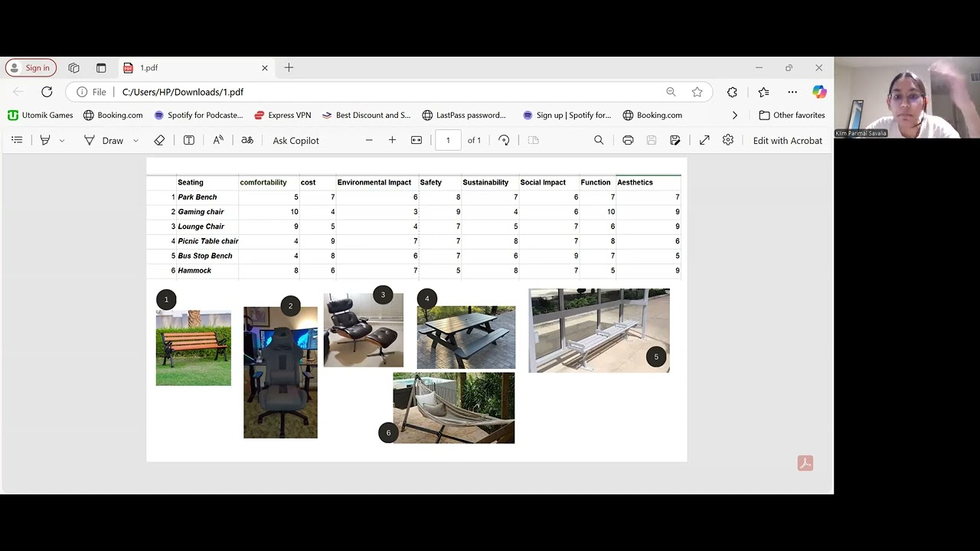Open the table of contents sidebar icon
The image size is (980, 551).
(17, 140)
